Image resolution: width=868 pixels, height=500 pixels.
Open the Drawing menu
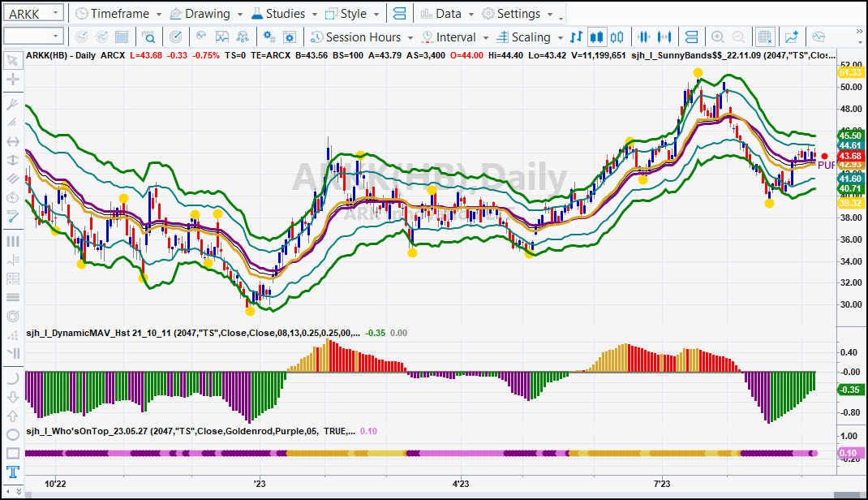click(x=206, y=13)
